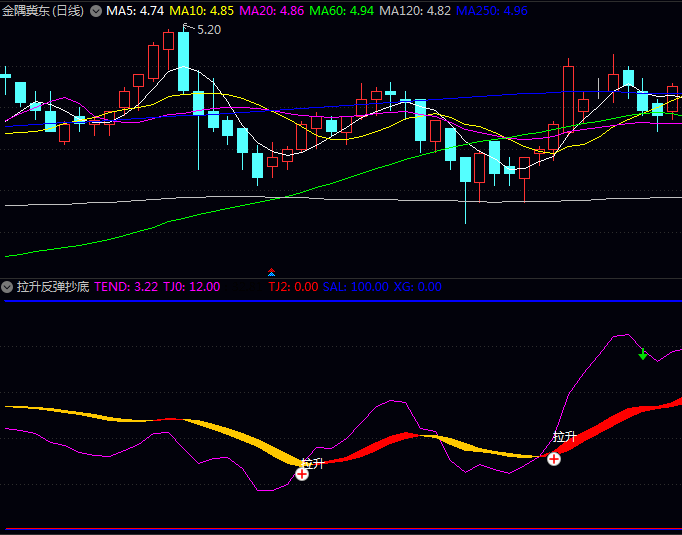This screenshot has width=682, height=535.
Task: Select the 拉升反弹抄底 indicator name
Action: 53,287
